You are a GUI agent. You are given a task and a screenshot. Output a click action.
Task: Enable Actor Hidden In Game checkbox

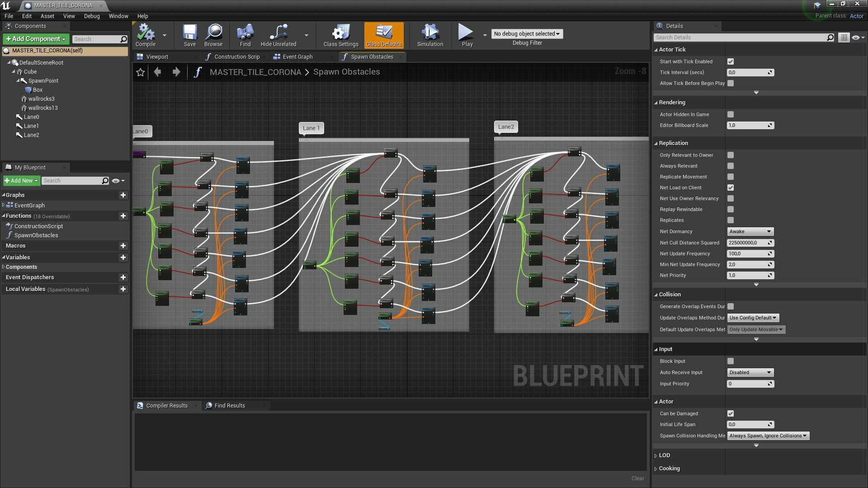pyautogui.click(x=731, y=115)
